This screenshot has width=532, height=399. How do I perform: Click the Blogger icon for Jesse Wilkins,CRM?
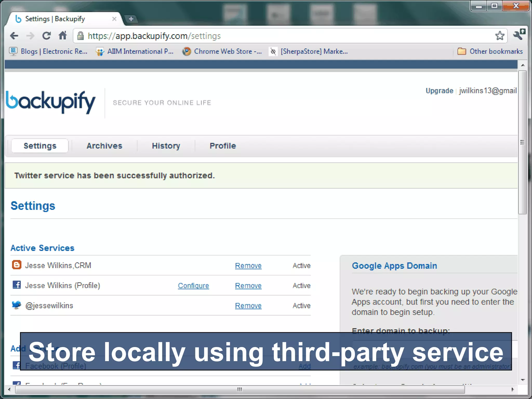tap(17, 265)
